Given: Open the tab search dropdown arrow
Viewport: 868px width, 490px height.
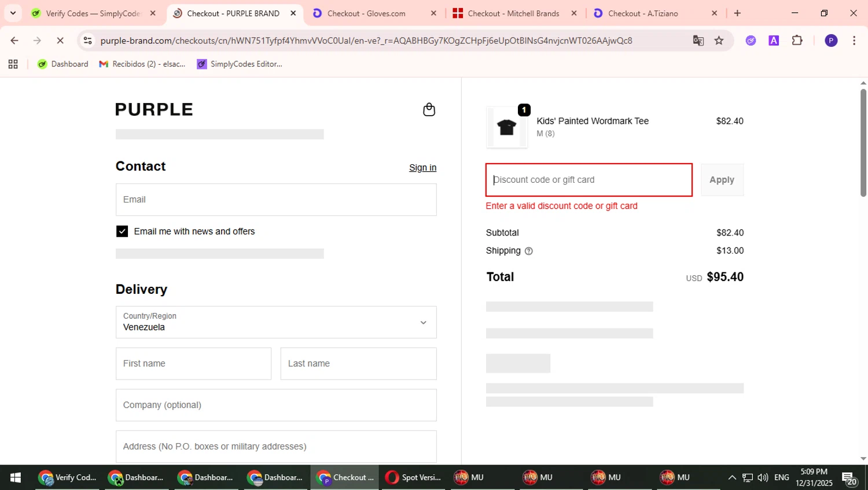Looking at the screenshot, I should coord(13,13).
